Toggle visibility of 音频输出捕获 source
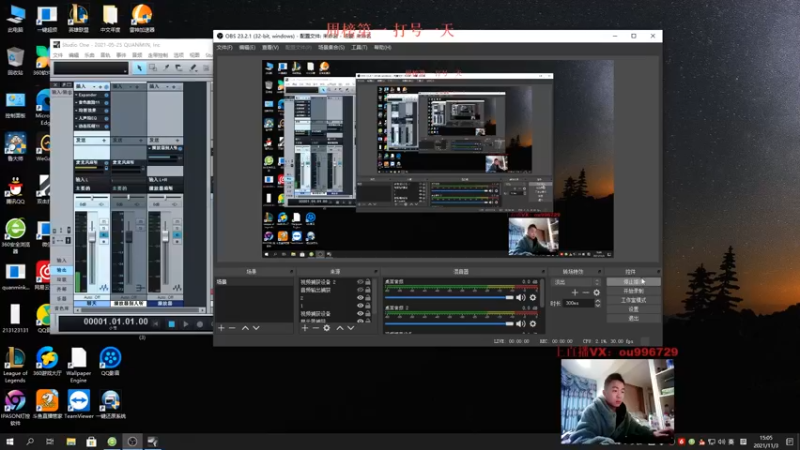Viewport: 800px width, 450px height. point(360,290)
